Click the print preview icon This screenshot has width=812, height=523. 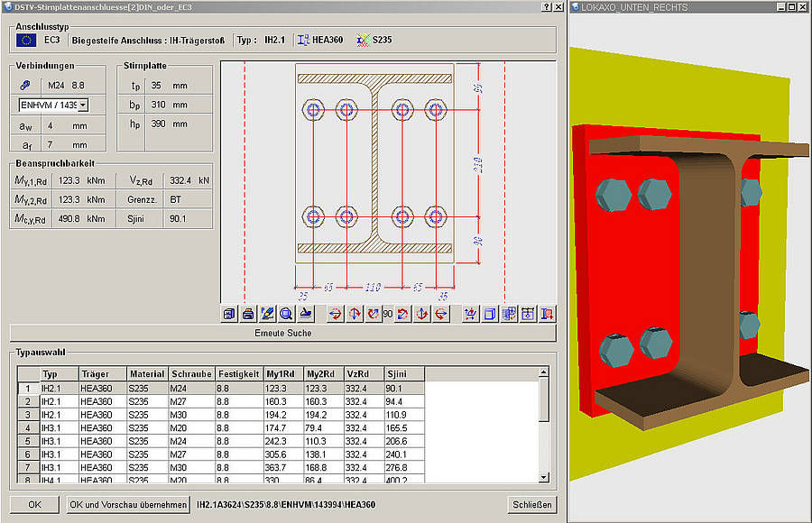point(247,313)
